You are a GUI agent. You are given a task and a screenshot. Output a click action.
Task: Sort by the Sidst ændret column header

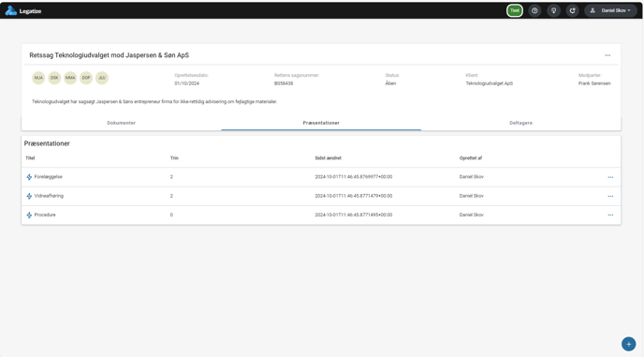328,158
